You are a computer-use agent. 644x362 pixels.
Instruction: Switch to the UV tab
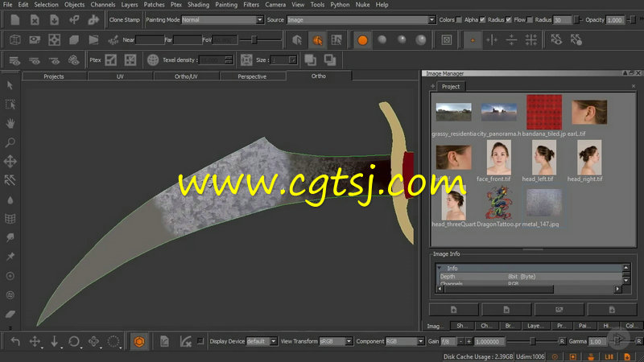[120, 76]
